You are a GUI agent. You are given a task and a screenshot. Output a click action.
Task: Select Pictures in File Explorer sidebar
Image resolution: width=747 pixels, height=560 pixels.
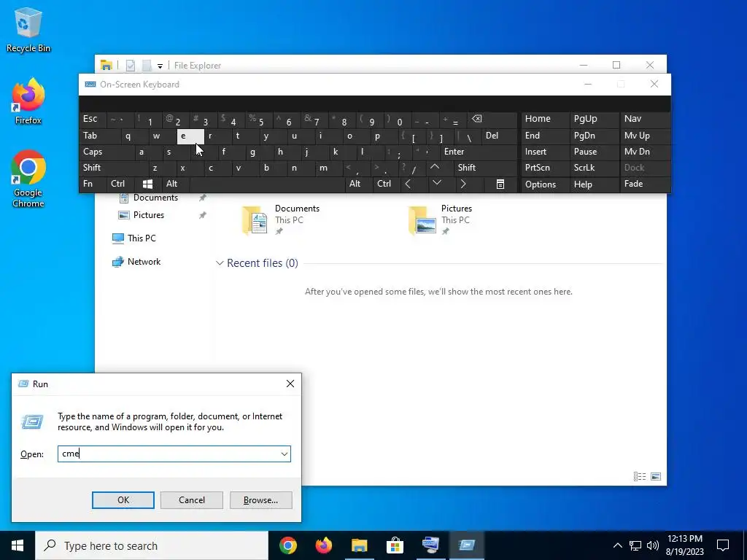(x=142, y=215)
